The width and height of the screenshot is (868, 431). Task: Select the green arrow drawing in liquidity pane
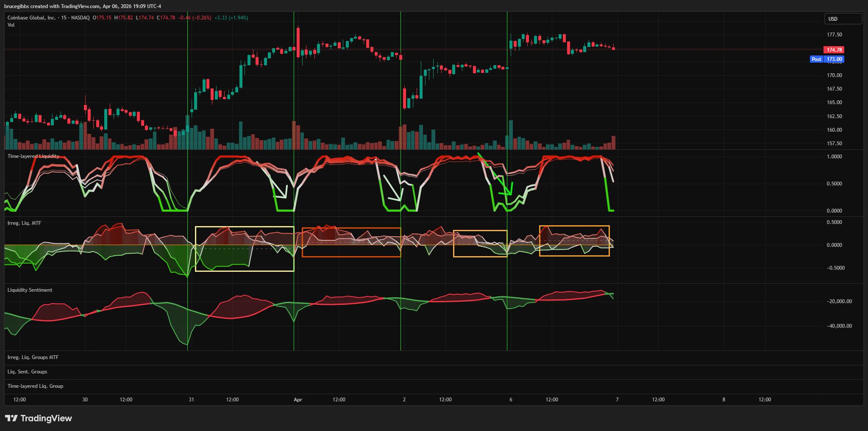pyautogui.click(x=494, y=174)
